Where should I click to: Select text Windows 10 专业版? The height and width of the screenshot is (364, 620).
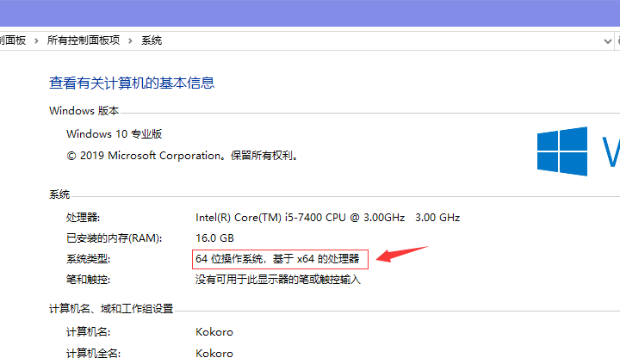[115, 134]
